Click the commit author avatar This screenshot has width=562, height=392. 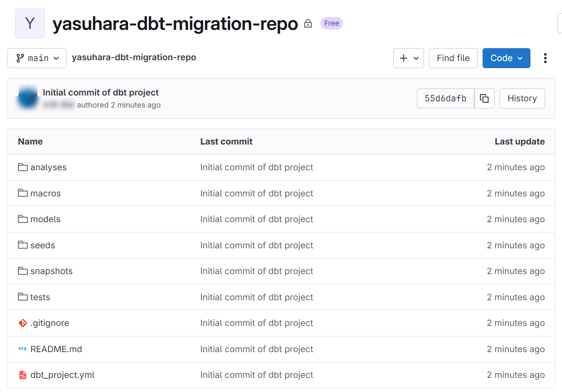click(28, 98)
